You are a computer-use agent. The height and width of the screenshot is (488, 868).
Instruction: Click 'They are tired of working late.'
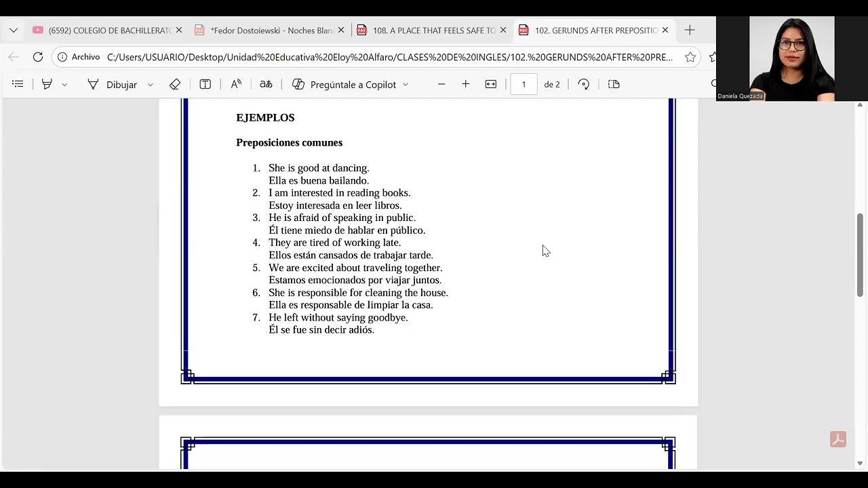click(335, 243)
